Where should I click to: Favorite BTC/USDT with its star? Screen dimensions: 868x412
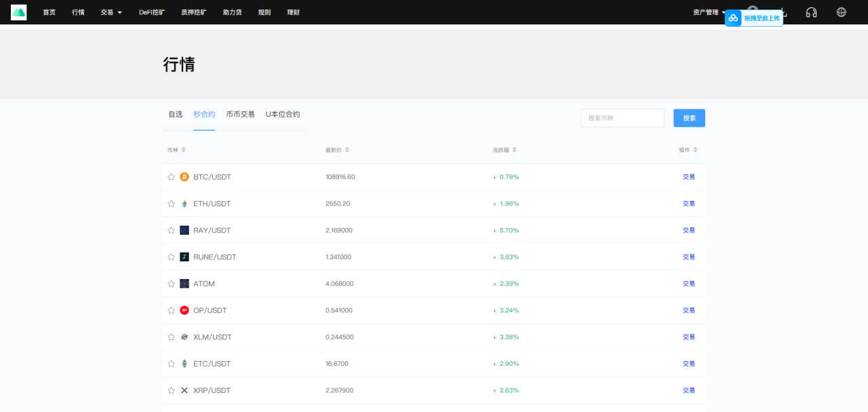172,177
